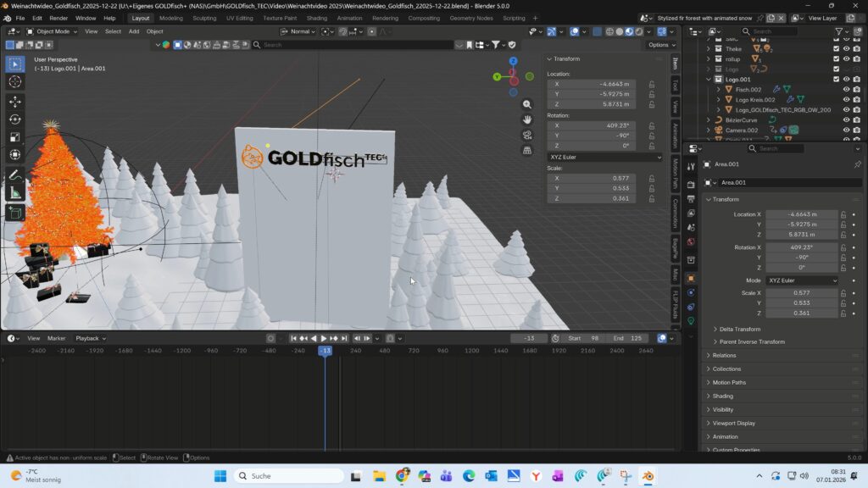868x488 pixels.
Task: Pin the Area.001 properties context
Action: 858,164
